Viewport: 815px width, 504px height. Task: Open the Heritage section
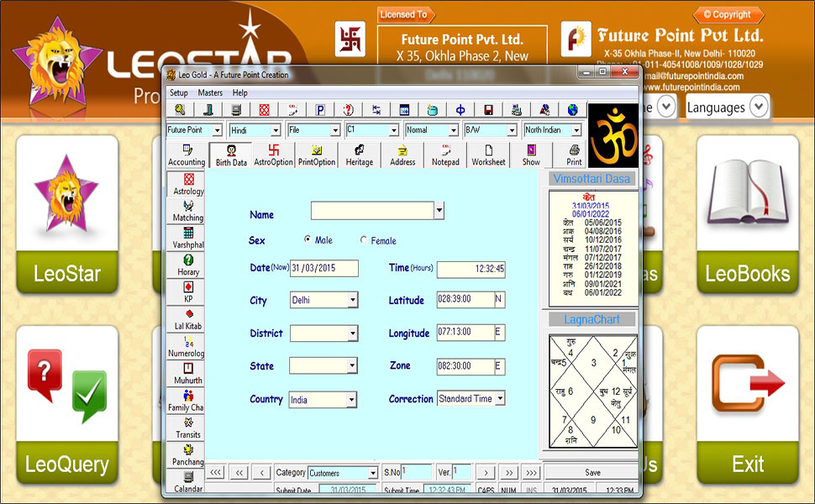(x=359, y=155)
